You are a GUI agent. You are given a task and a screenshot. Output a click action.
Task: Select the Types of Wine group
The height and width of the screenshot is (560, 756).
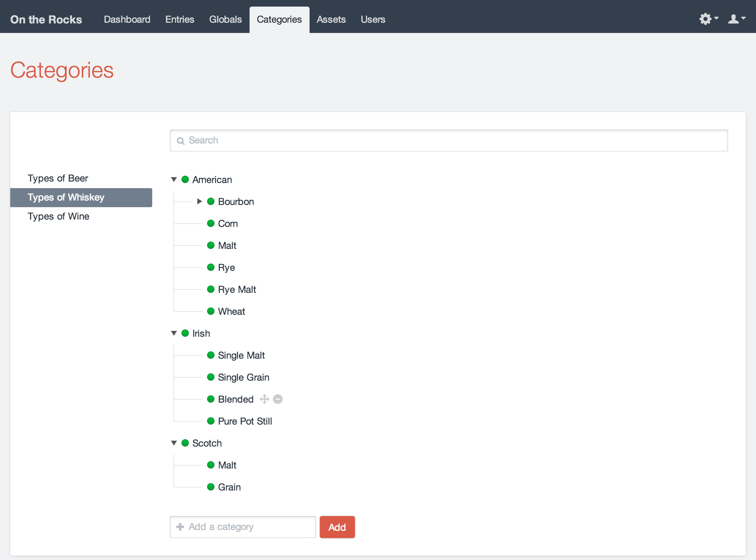[59, 216]
